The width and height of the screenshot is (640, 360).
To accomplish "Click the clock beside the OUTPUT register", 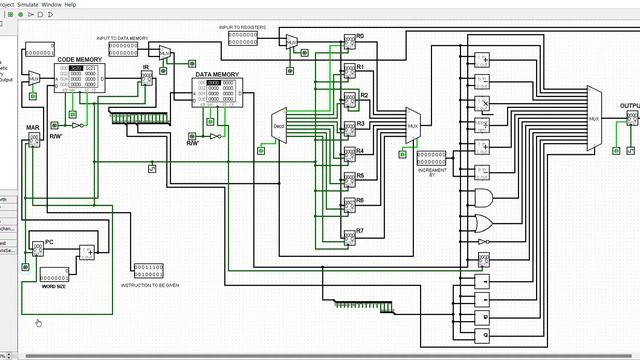I will click(x=631, y=151).
